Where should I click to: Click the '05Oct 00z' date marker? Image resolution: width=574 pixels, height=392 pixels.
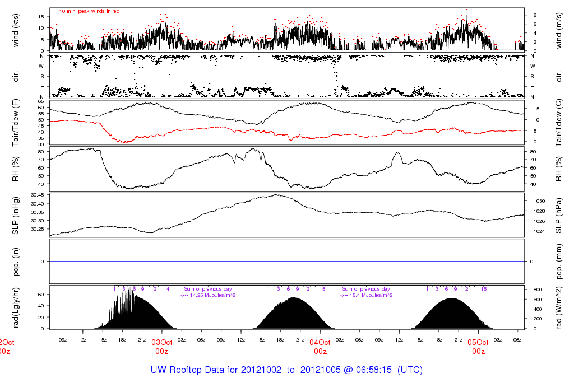478,347
